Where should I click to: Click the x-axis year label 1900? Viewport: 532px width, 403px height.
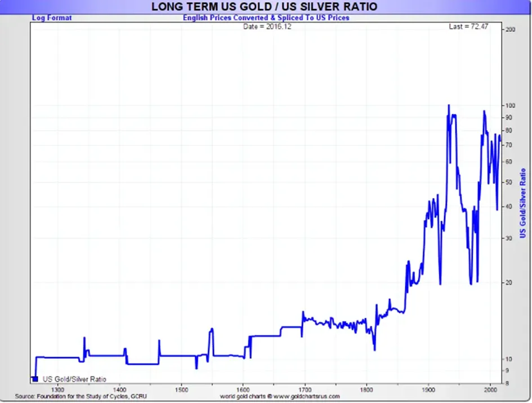pos(428,389)
